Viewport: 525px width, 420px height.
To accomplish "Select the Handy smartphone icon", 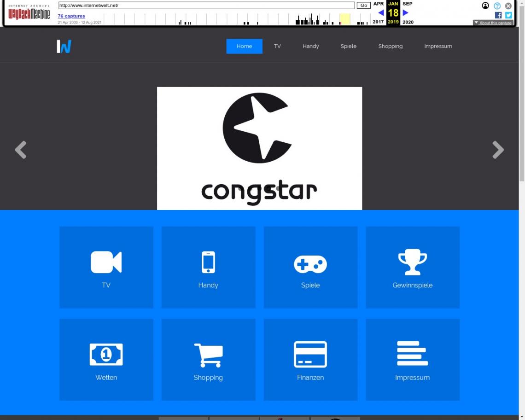I will (x=208, y=262).
